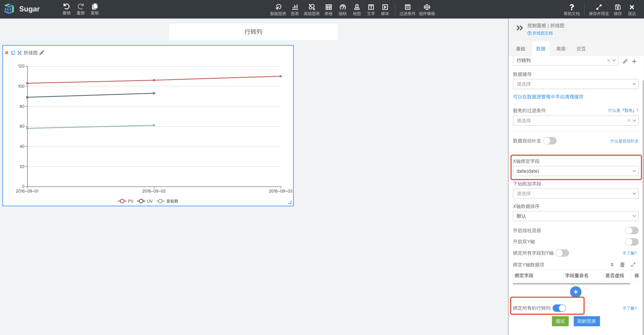This screenshot has height=335, width=644.
Task: Expand the 数据缓存 dropdown
Action: 575,84
